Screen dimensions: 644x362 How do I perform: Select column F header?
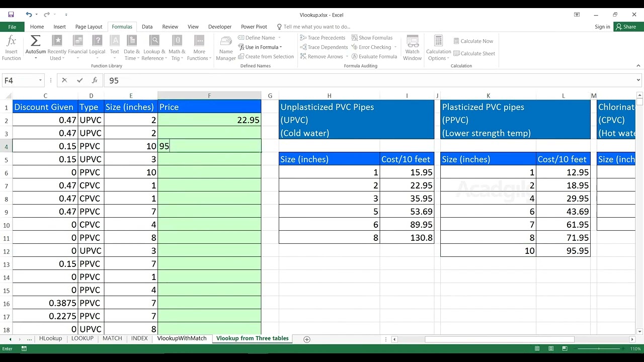click(x=209, y=96)
